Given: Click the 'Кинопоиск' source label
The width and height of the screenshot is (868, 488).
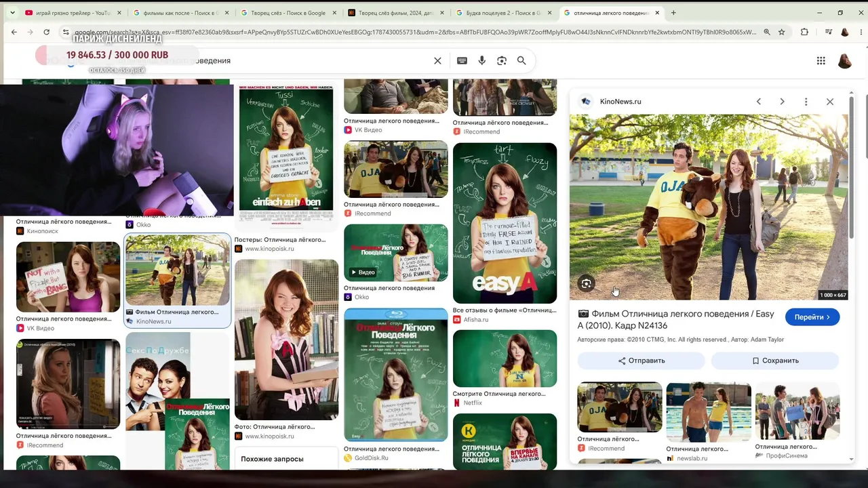Looking at the screenshot, I should tap(43, 231).
